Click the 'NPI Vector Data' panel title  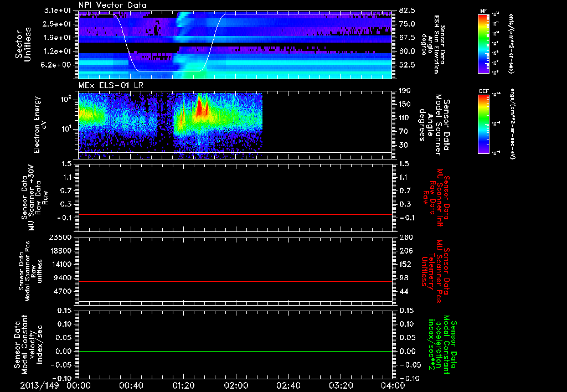(112, 5)
